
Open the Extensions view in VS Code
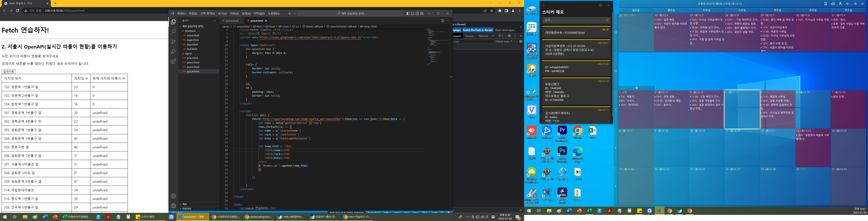click(x=173, y=61)
